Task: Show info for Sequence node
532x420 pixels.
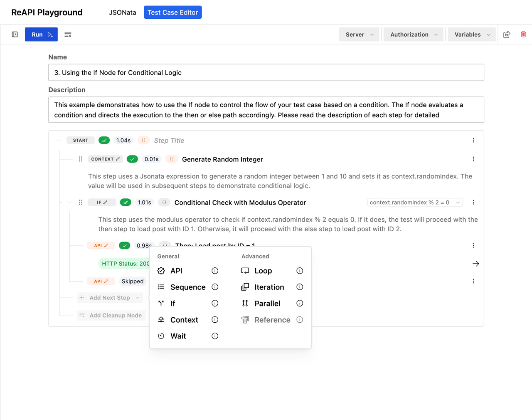Action: click(215, 287)
